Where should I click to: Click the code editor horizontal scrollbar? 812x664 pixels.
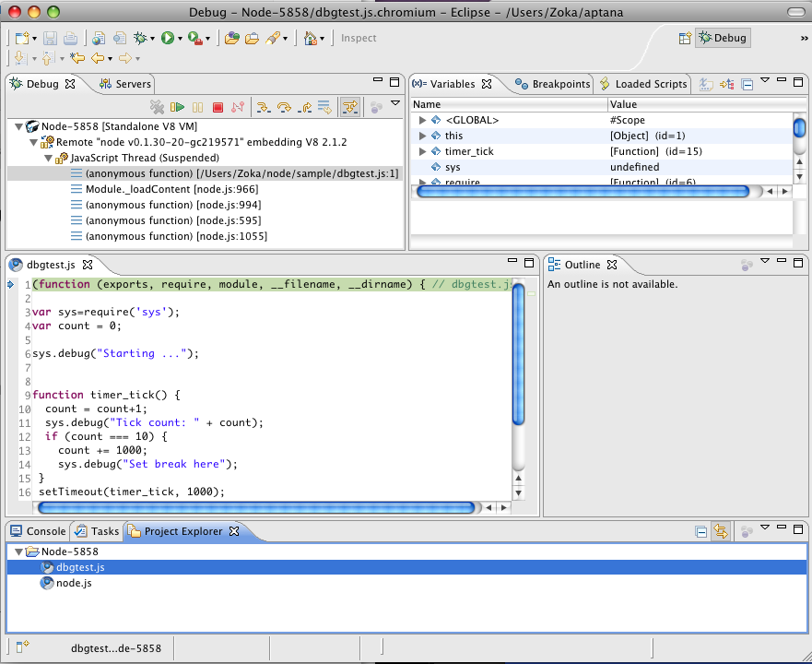[256, 507]
